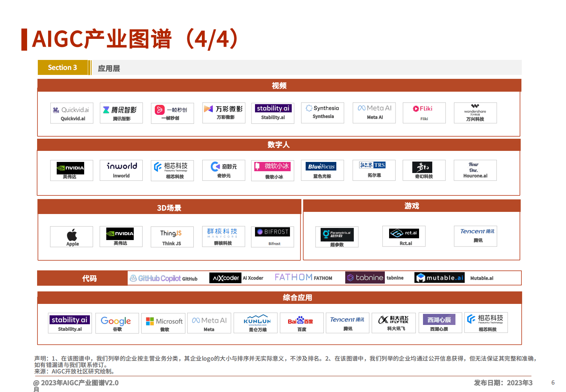Click the Section 3 label
The width and height of the screenshot is (566, 392).
(x=62, y=67)
